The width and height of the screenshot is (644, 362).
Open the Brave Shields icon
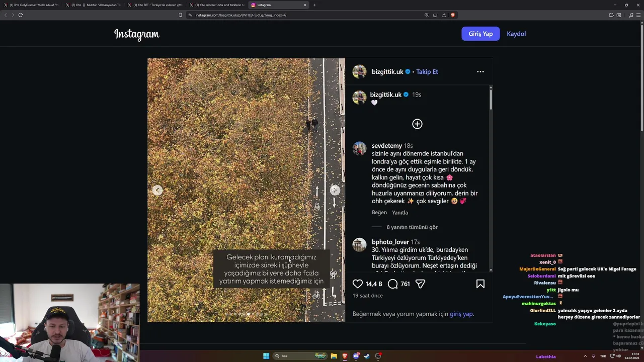pos(452,15)
